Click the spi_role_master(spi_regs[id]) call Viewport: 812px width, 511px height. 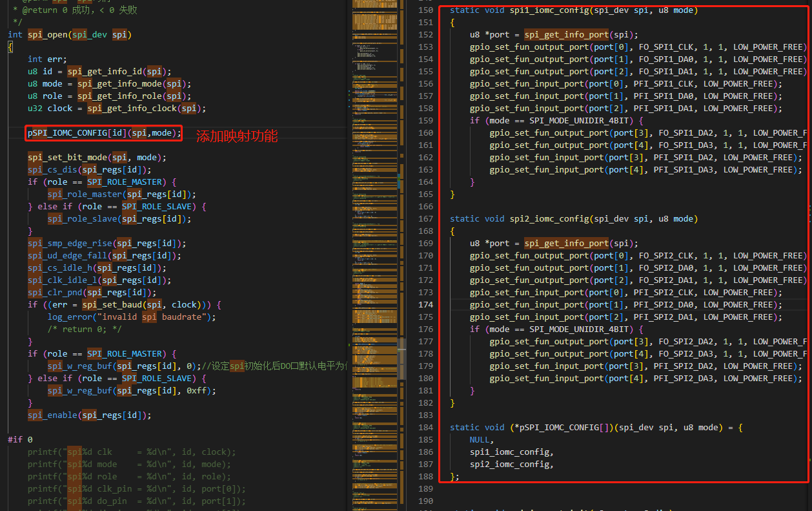[x=122, y=194]
